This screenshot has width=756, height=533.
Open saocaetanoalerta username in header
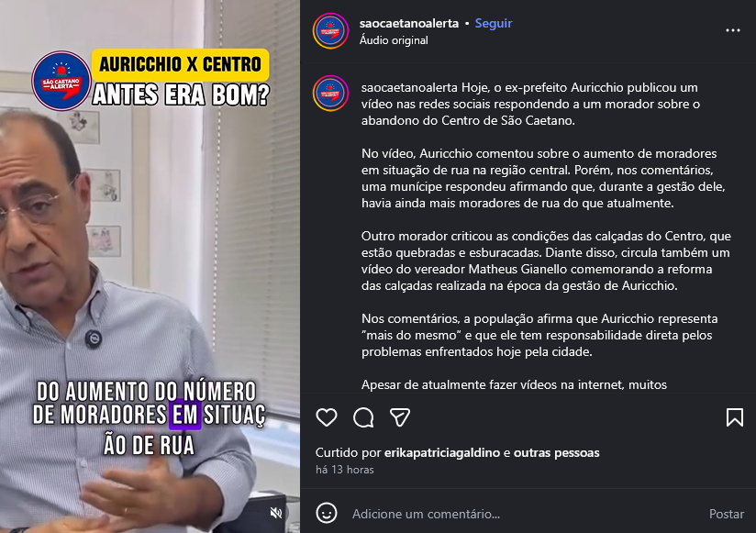[x=409, y=23]
